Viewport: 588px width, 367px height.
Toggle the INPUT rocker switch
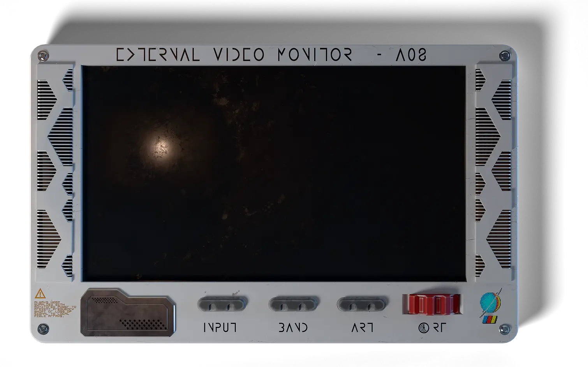coord(222,304)
